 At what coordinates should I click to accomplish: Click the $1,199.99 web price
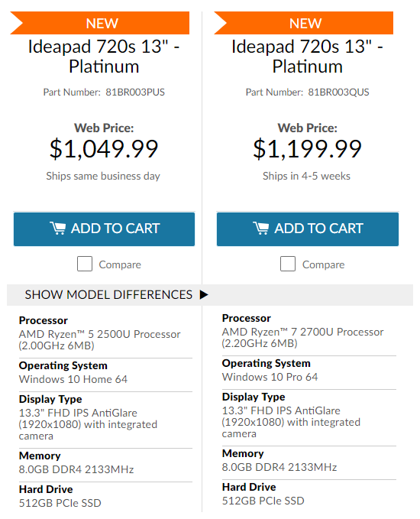[307, 149]
